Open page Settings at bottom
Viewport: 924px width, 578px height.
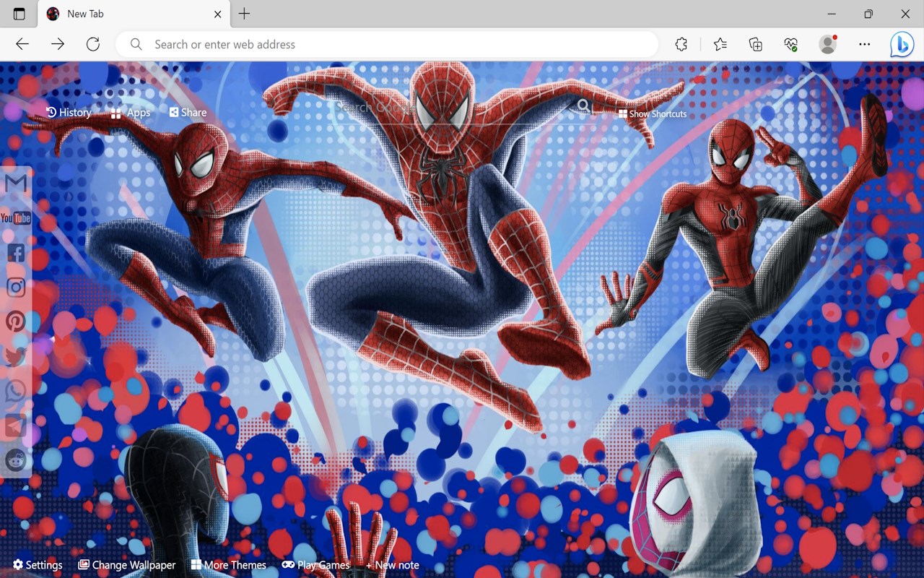tap(38, 565)
